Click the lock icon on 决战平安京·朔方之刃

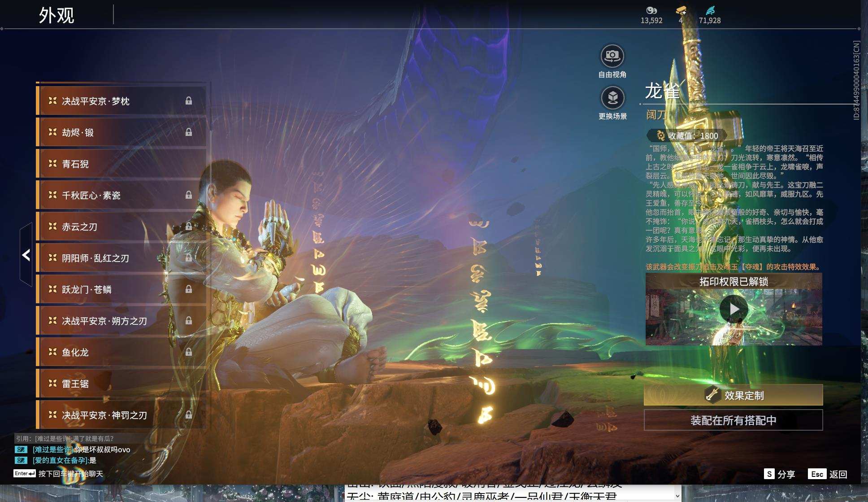189,320
